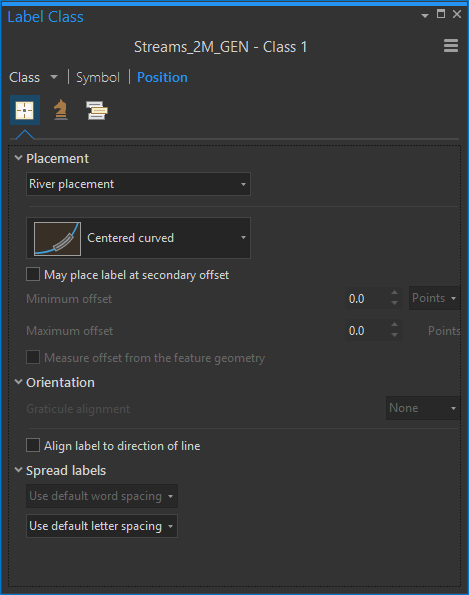Open pane options arrow in title bar
The image size is (469, 595).
click(x=425, y=16)
